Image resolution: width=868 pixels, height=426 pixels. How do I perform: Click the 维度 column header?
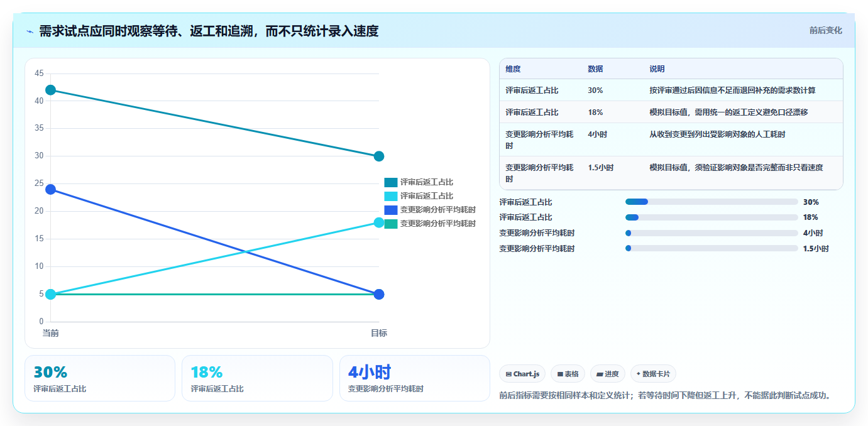point(513,69)
